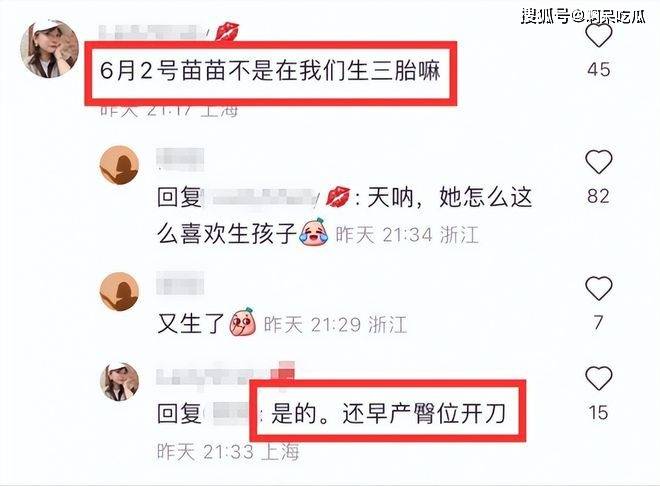The height and width of the screenshot is (486, 660).
Task: Select the reply text 天呐，她怎么这么喜欢生孩子
Action: point(344,215)
